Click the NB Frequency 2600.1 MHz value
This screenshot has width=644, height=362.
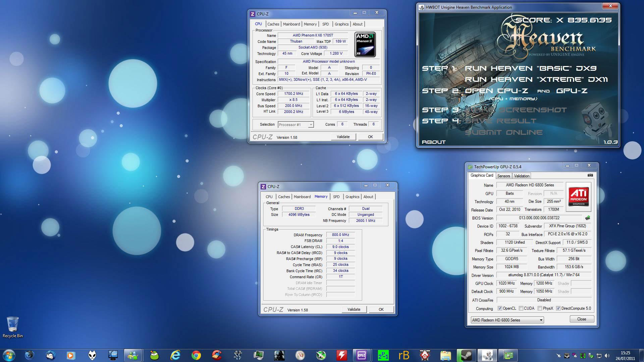click(366, 221)
